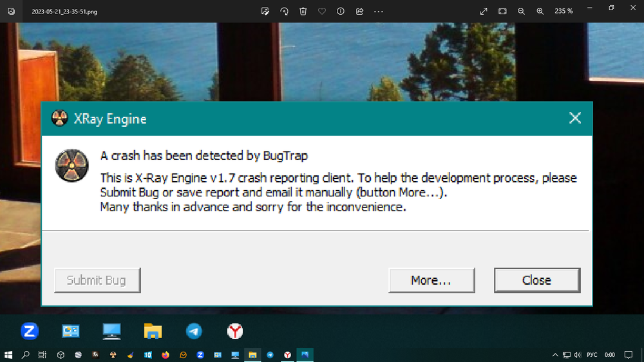Click the fit-to-window icon
This screenshot has width=644, height=362.
click(x=502, y=12)
